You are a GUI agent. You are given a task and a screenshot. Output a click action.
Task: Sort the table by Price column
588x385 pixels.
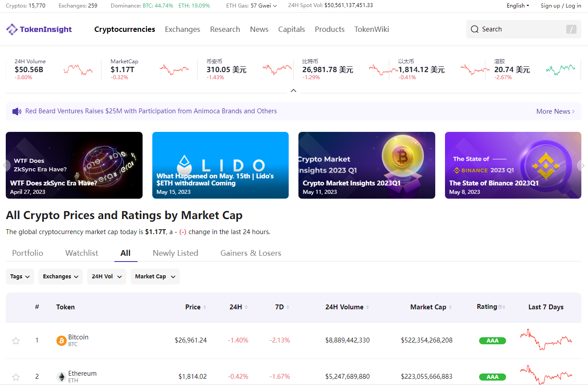[195, 307]
